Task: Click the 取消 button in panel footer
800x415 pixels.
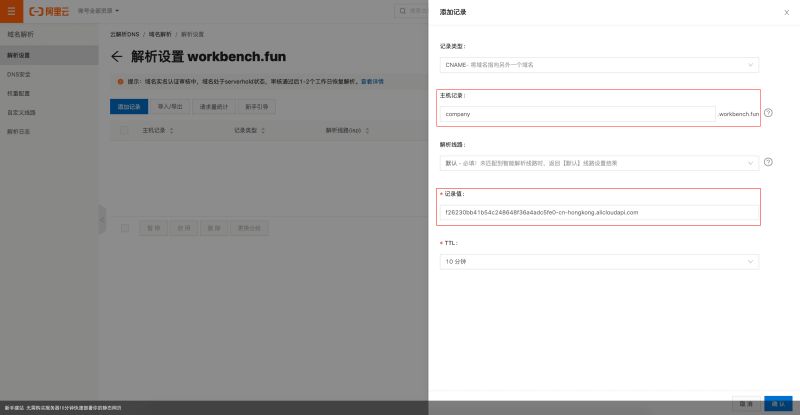Action: coord(746,404)
